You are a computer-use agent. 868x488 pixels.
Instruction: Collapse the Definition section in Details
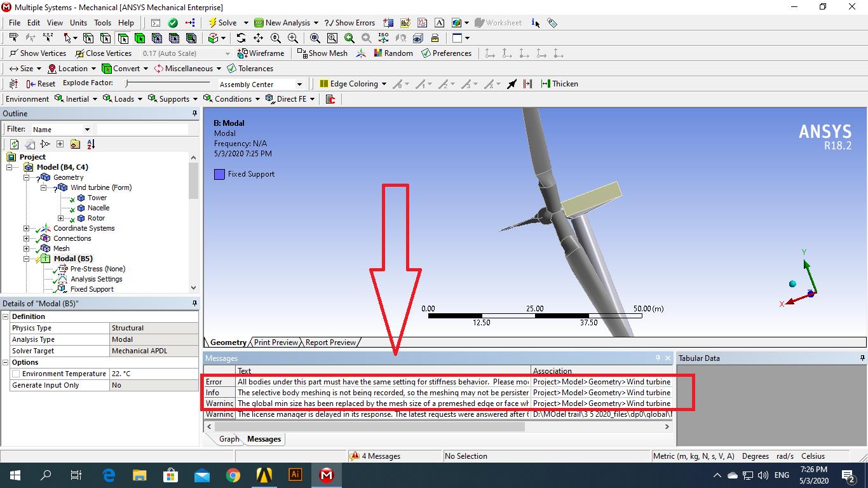[x=6, y=316]
